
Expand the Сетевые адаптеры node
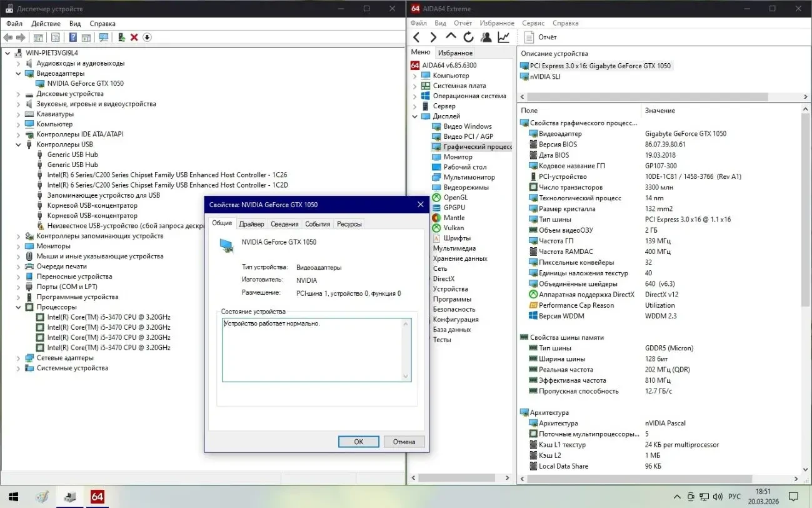point(18,358)
